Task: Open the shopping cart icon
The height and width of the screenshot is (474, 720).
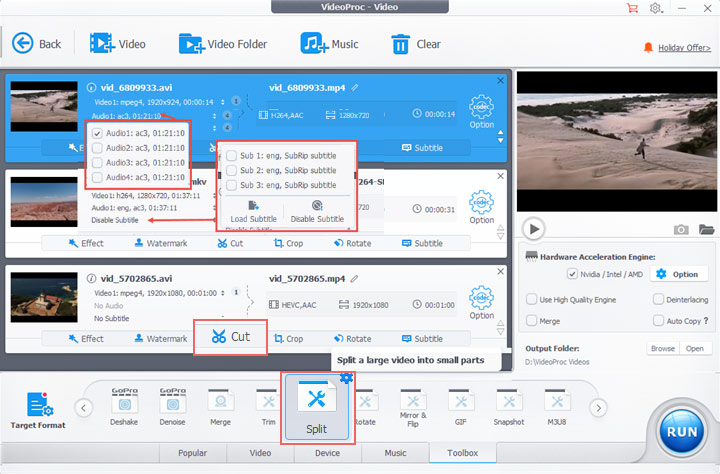Action: (632, 8)
